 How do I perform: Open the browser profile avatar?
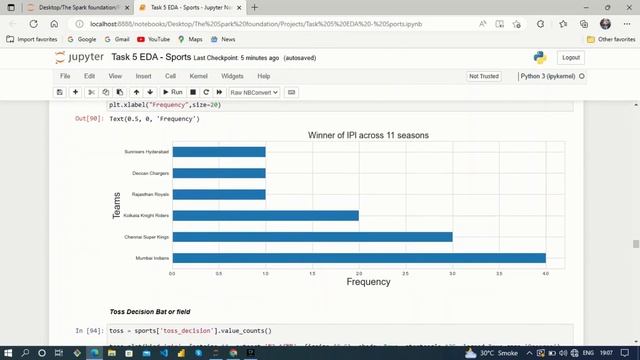click(605, 24)
